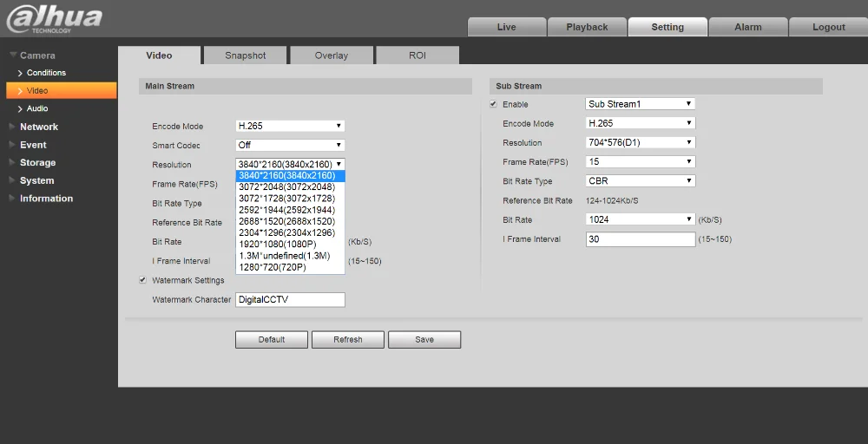The image size is (868, 444).
Task: Switch to the ROI tab
Action: point(418,55)
